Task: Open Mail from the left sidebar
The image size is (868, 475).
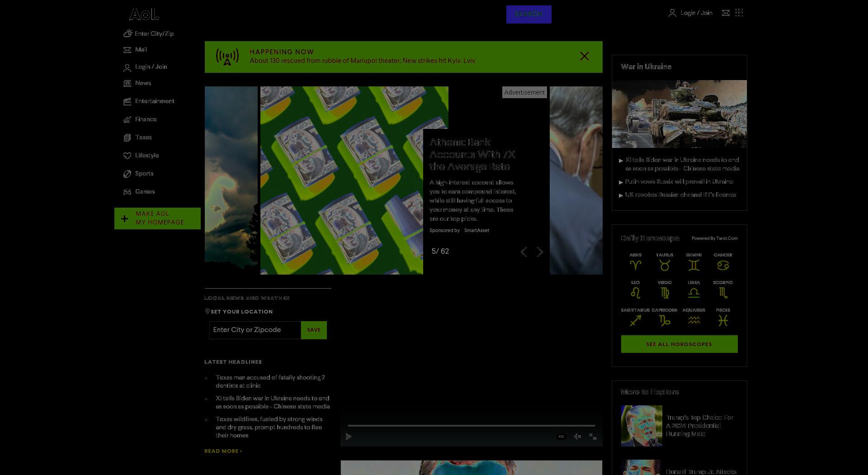Action: tap(141, 50)
